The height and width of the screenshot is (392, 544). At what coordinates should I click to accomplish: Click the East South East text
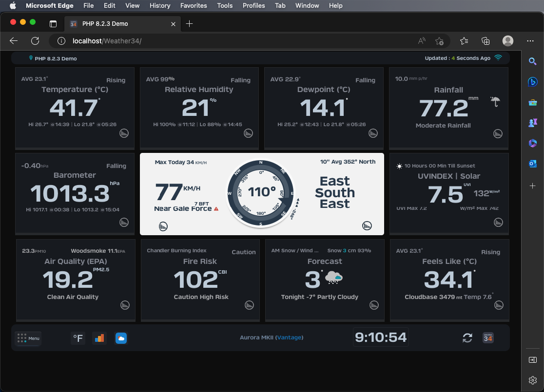pyautogui.click(x=335, y=192)
